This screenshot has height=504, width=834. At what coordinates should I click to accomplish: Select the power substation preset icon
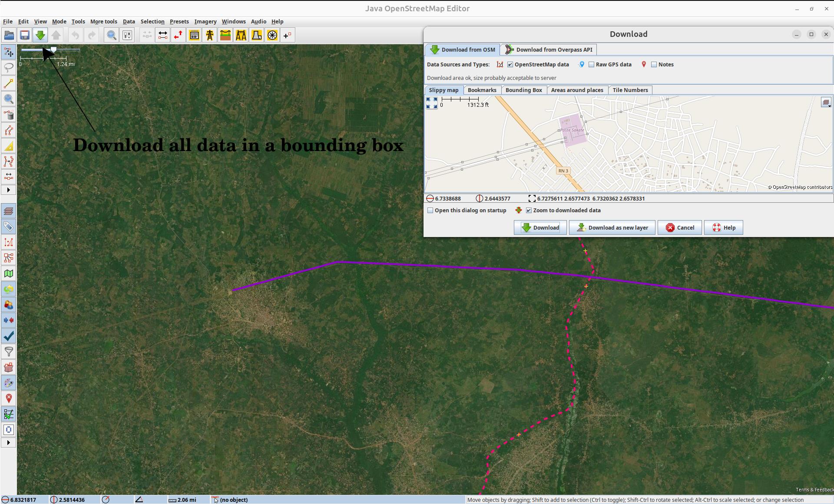194,35
